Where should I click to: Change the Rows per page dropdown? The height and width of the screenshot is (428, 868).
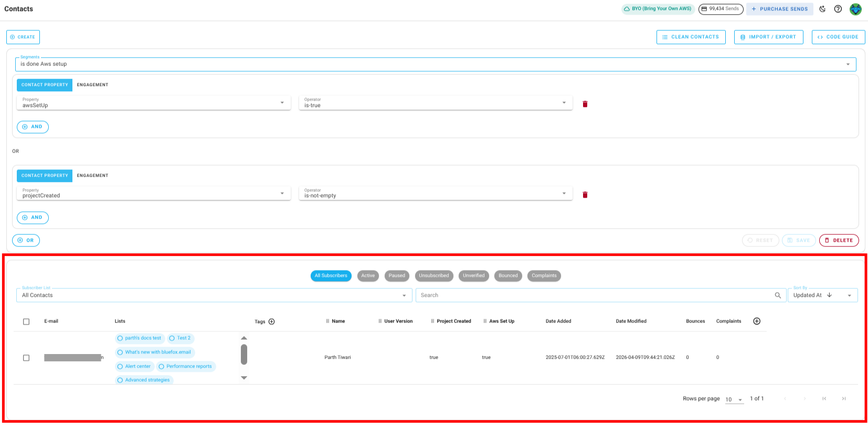point(734,400)
